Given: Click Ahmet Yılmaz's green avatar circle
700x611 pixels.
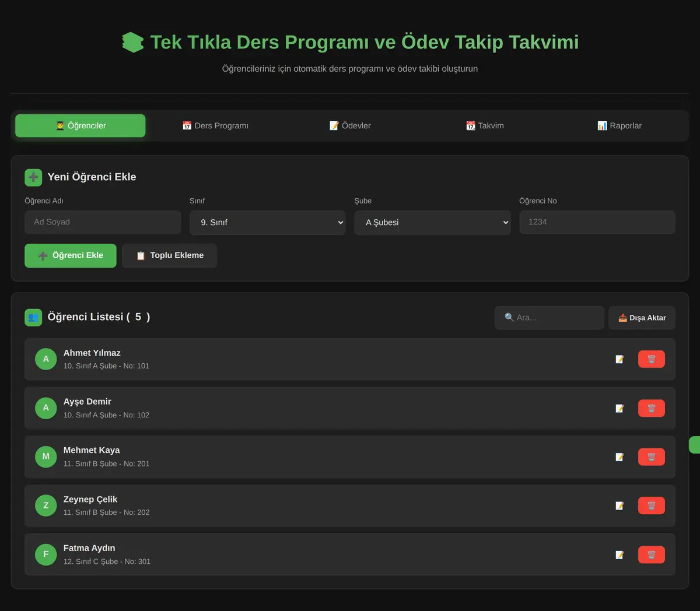Looking at the screenshot, I should (46, 359).
